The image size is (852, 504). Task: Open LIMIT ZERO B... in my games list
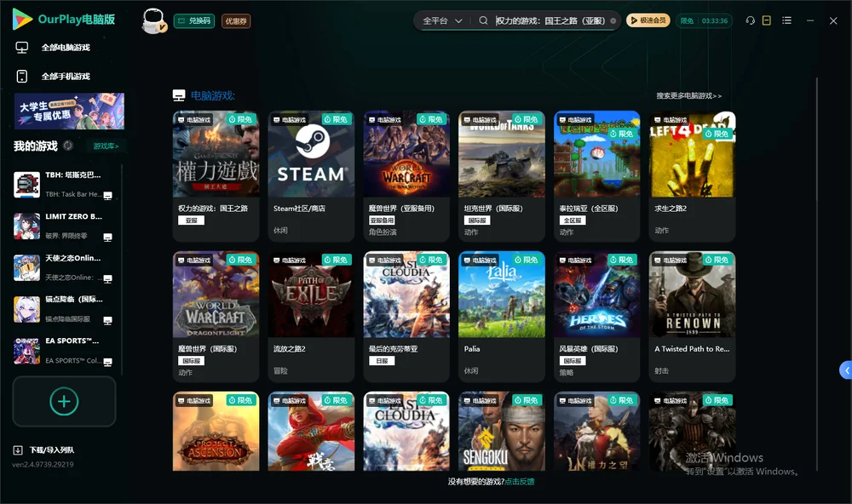[62, 226]
